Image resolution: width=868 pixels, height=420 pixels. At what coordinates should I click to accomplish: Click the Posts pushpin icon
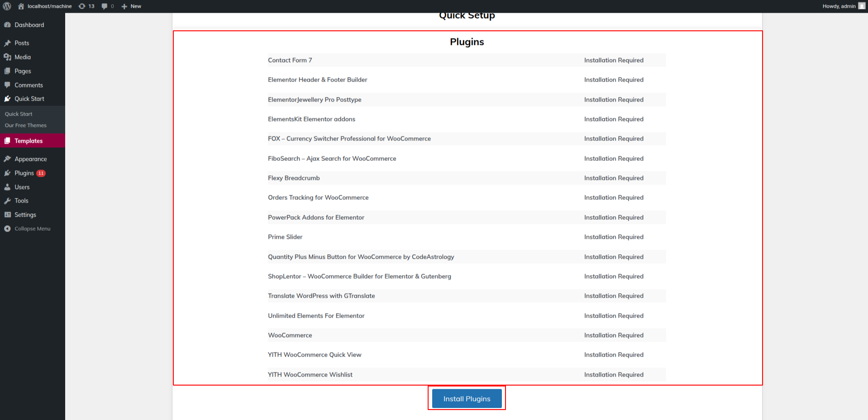coord(7,43)
